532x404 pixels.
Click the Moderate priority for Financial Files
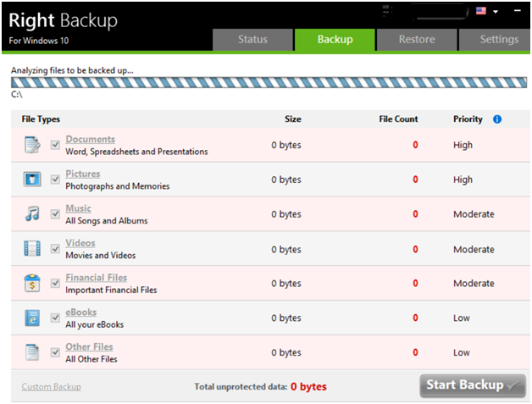click(x=474, y=283)
